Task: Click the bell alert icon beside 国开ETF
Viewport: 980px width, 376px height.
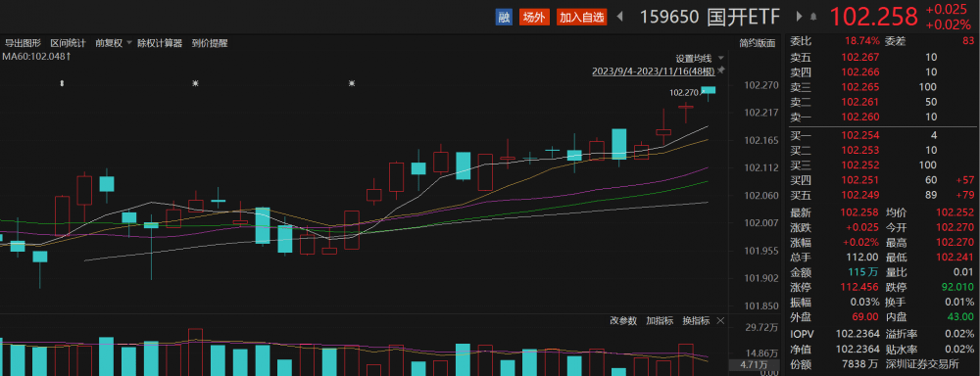Action: [x=813, y=18]
